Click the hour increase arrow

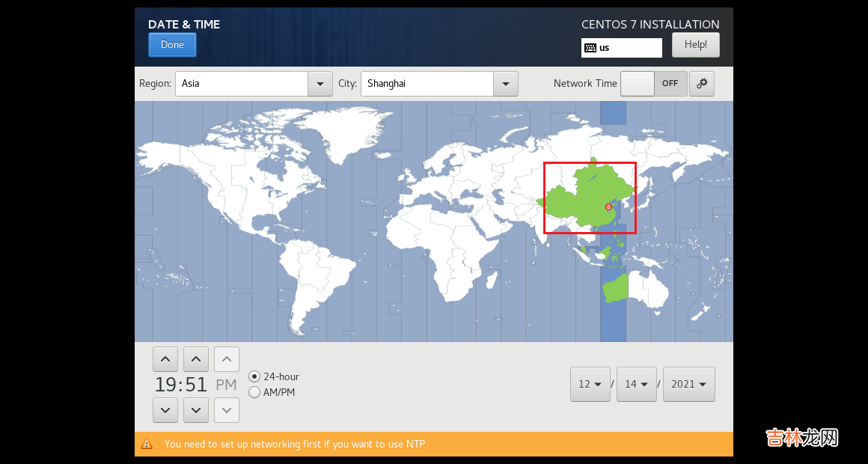coord(165,360)
